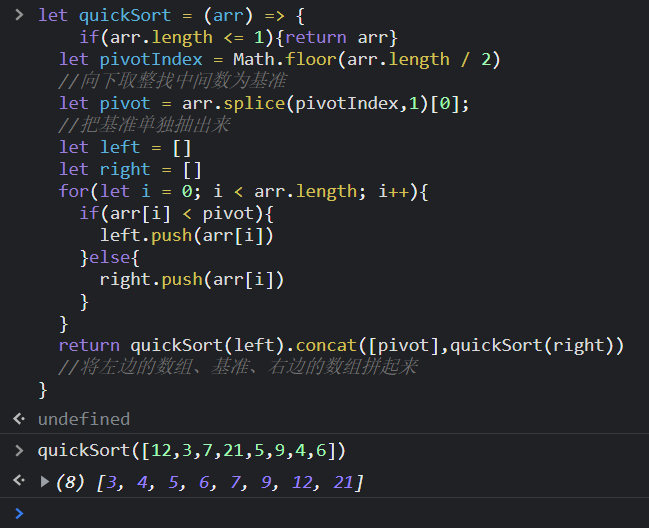649x528 pixels.
Task: Click the input chevron beside let quickSort
Action: [19, 15]
